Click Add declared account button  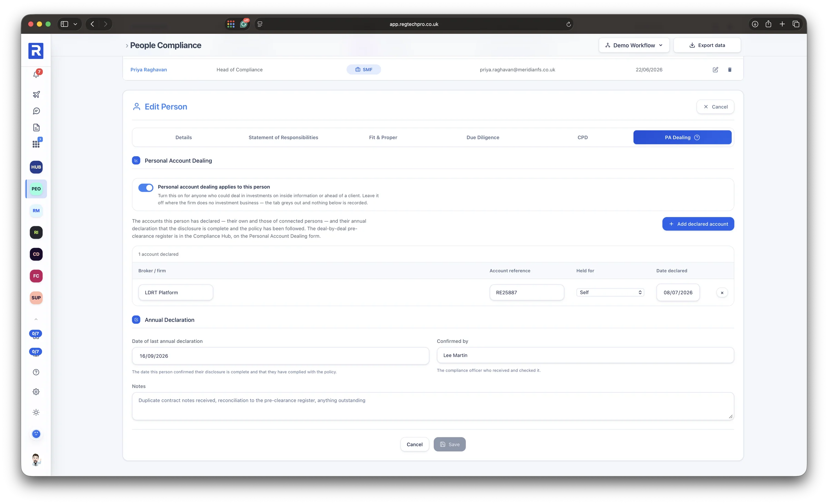[x=698, y=224]
